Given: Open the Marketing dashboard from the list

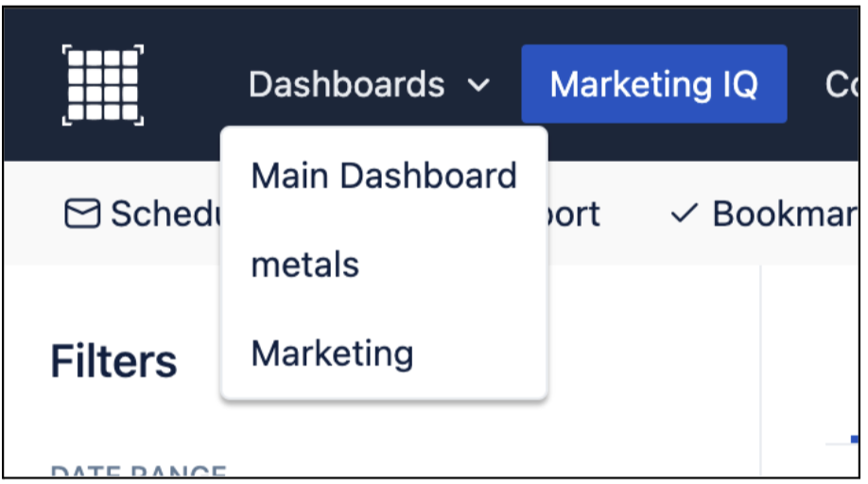Looking at the screenshot, I should (332, 354).
